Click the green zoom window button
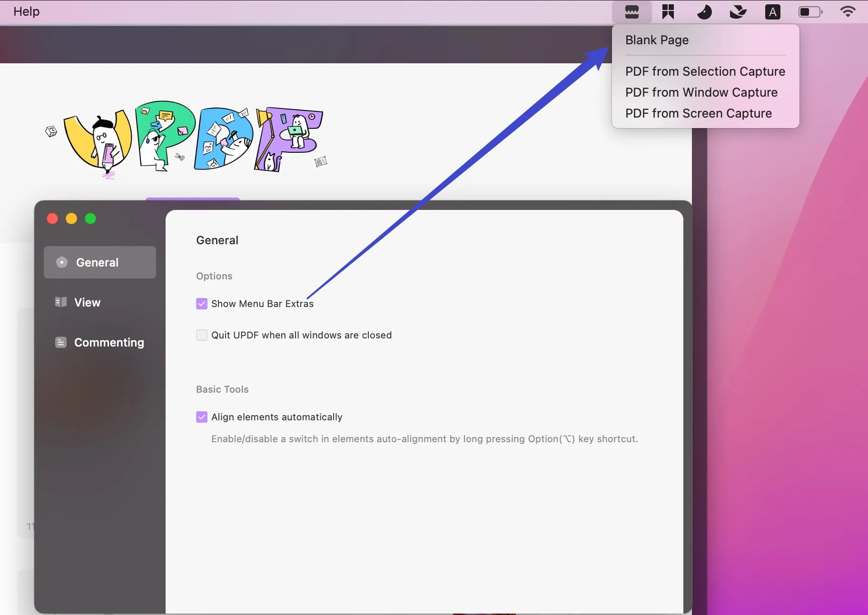Viewport: 868px width, 615px height. pyautogui.click(x=90, y=218)
